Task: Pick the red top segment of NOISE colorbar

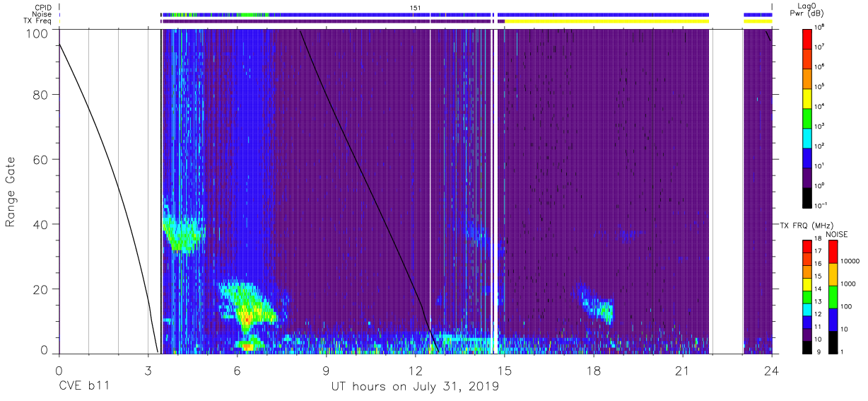Action: click(x=833, y=252)
